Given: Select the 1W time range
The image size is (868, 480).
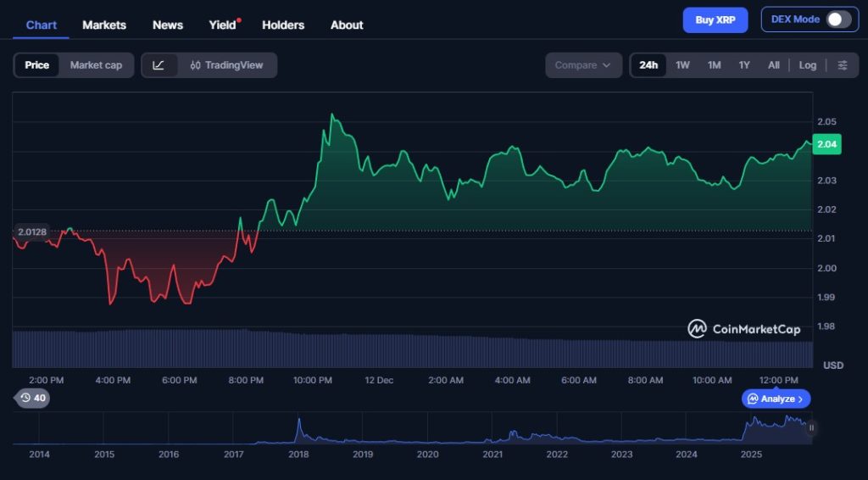Looking at the screenshot, I should pyautogui.click(x=682, y=65).
